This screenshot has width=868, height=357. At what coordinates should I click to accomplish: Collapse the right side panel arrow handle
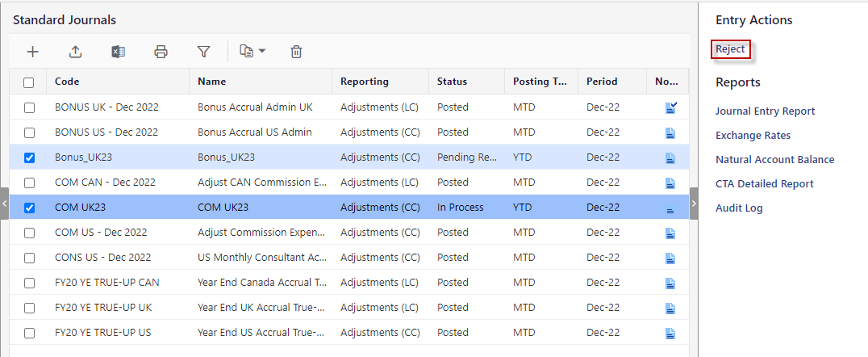(694, 204)
